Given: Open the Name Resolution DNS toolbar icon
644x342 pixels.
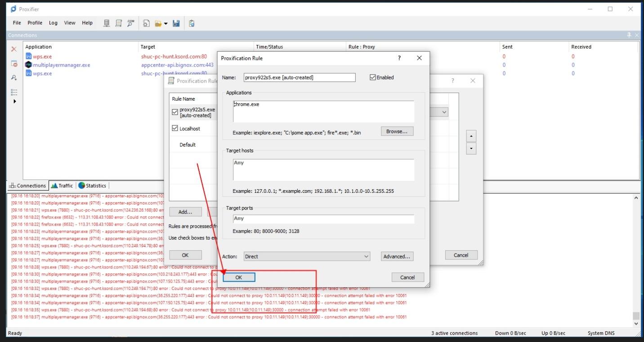Looking at the screenshot, I should (x=130, y=23).
